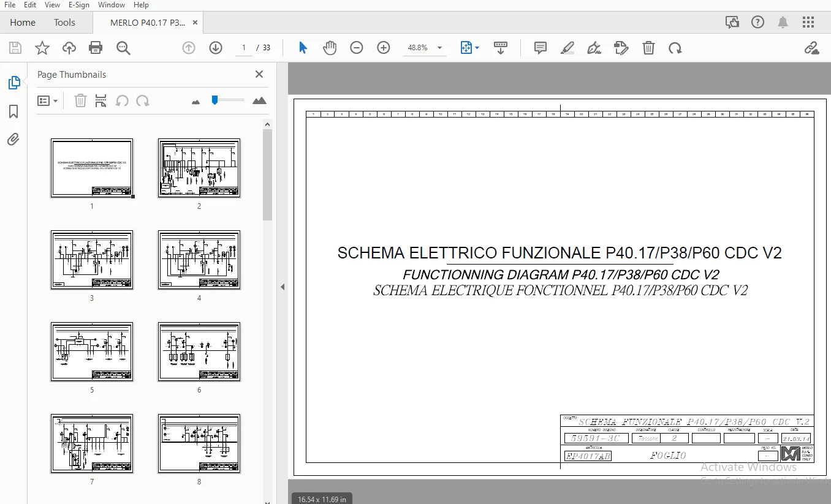
Task: Click the thumbnails panel vertical scrollbar
Action: pos(268,175)
